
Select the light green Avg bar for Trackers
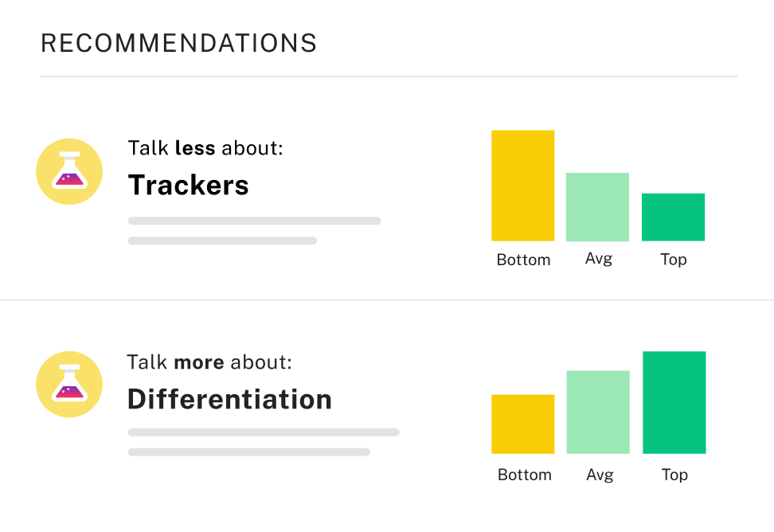click(x=597, y=207)
